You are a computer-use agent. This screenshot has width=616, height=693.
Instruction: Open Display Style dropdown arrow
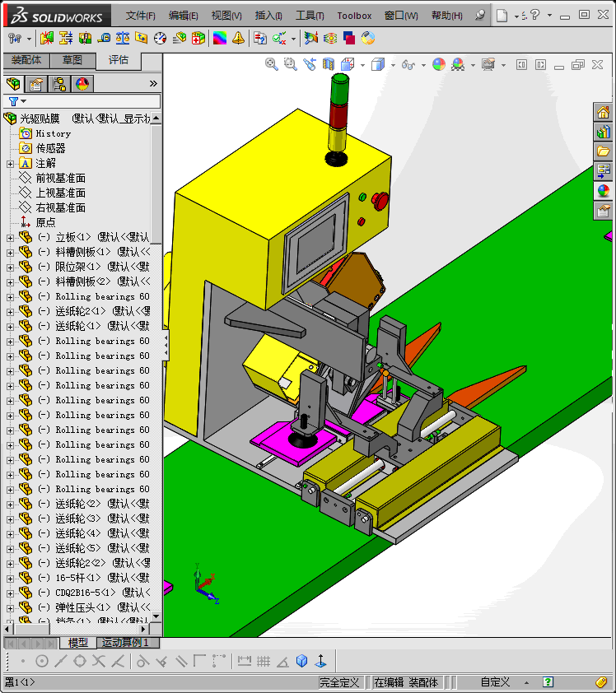point(393,65)
